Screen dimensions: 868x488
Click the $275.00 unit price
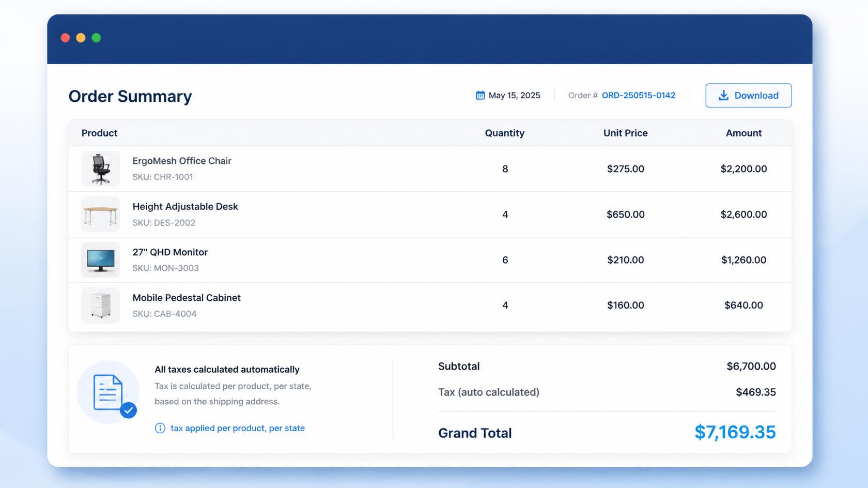tap(625, 169)
